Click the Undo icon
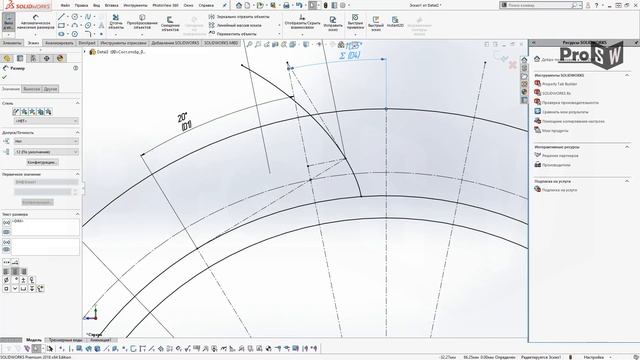The width and height of the screenshot is (640, 360). click(299, 5)
